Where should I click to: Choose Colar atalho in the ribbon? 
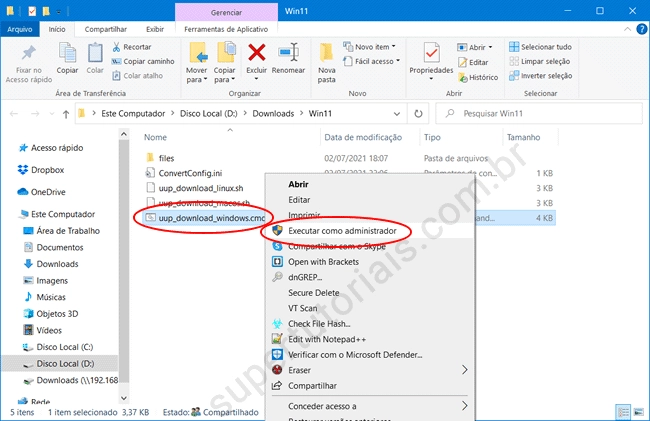(x=138, y=75)
